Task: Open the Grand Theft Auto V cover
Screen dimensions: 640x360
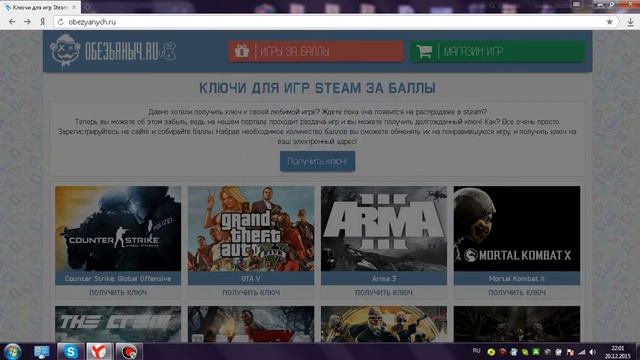Action: [251, 229]
